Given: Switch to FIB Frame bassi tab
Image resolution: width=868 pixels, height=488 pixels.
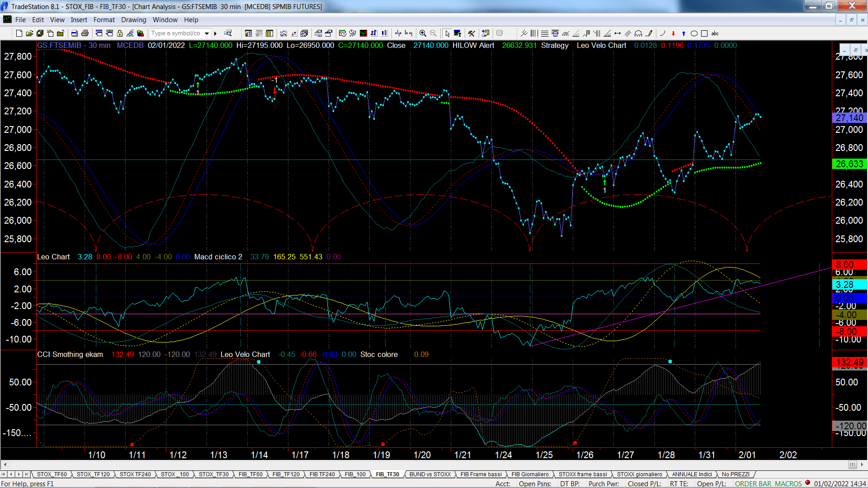Looking at the screenshot, I should [481, 474].
